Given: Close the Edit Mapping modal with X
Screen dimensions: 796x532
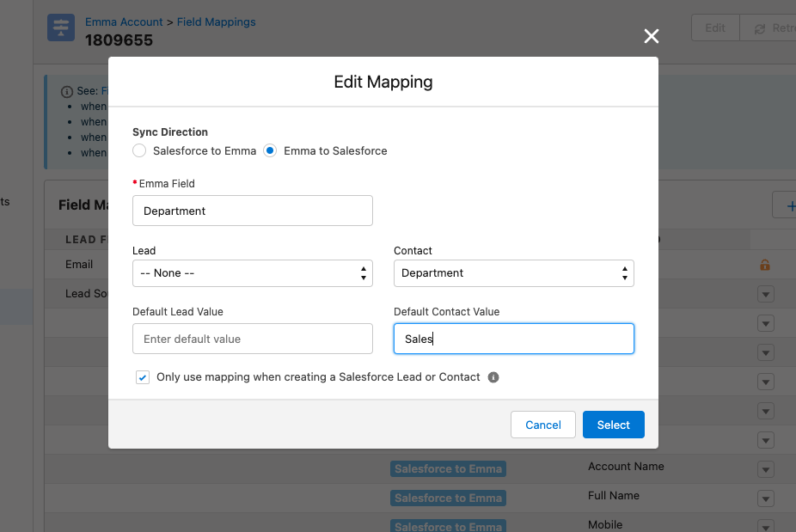Looking at the screenshot, I should click(x=652, y=36).
